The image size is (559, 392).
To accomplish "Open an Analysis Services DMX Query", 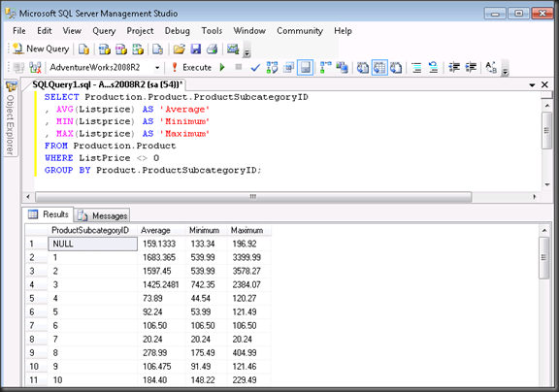I will pyautogui.click(x=121, y=49).
